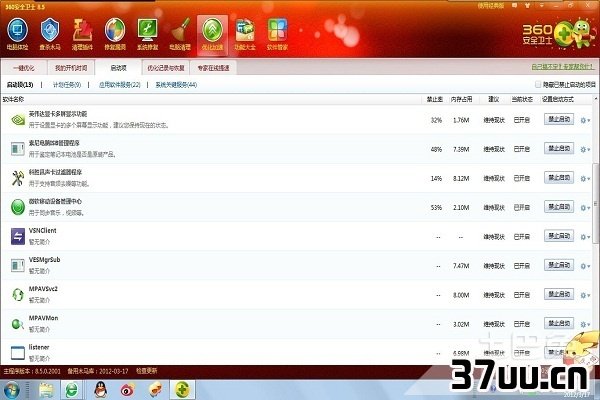The height and width of the screenshot is (400, 600).
Task: Expand the gear dropdown on the NVIDIA row
Action: click(x=585, y=120)
